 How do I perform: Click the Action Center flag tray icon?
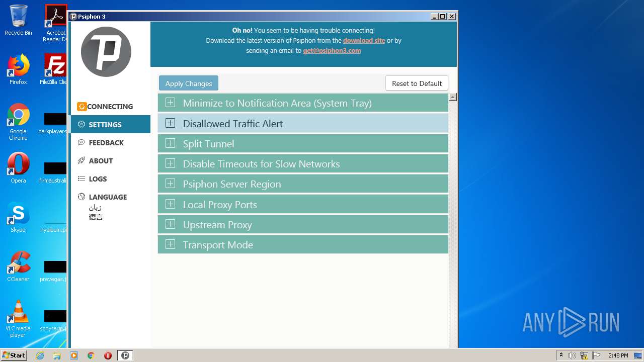(x=596, y=355)
